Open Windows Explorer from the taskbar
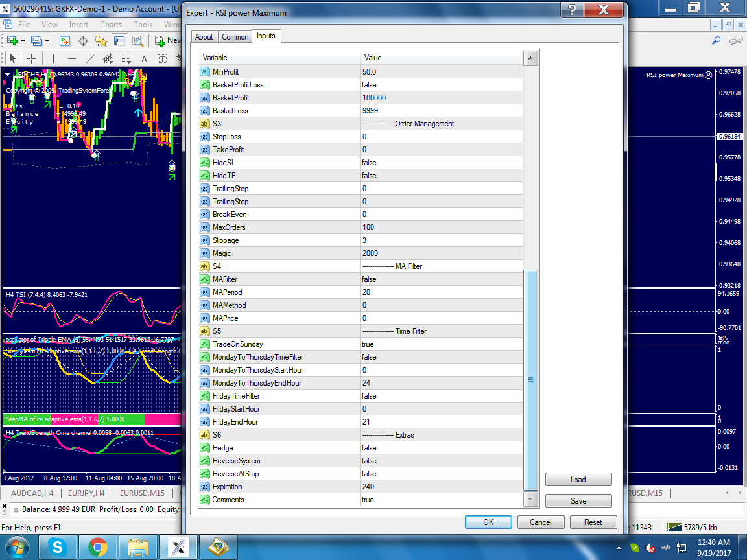The height and width of the screenshot is (560, 747). click(137, 548)
